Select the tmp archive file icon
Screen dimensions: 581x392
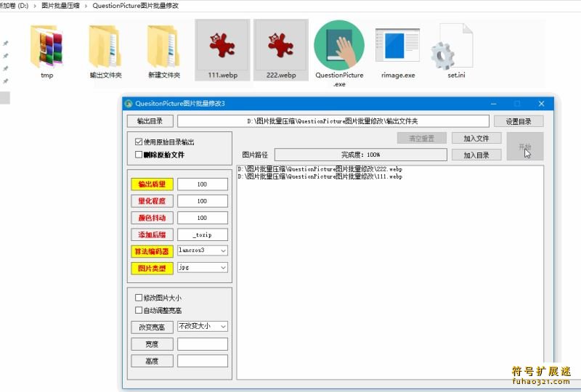(46, 47)
